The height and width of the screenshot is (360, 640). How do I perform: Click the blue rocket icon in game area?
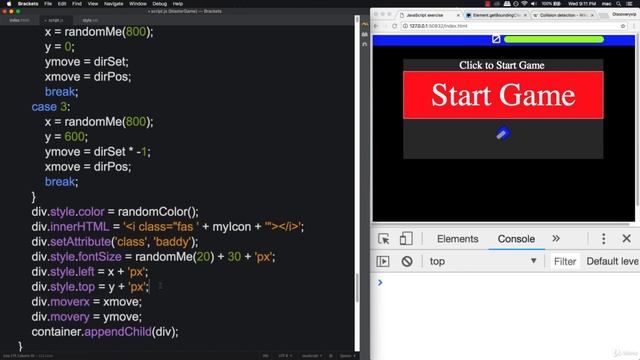(502, 133)
